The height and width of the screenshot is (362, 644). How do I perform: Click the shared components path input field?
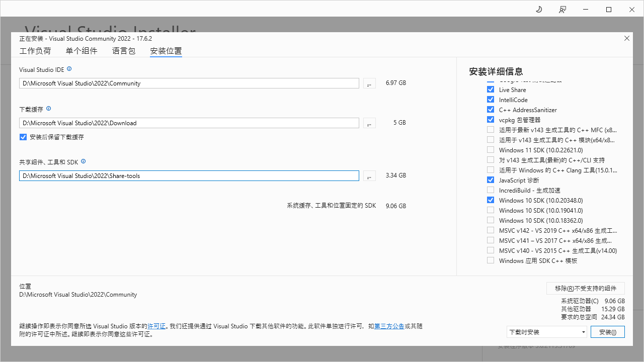pyautogui.click(x=189, y=176)
